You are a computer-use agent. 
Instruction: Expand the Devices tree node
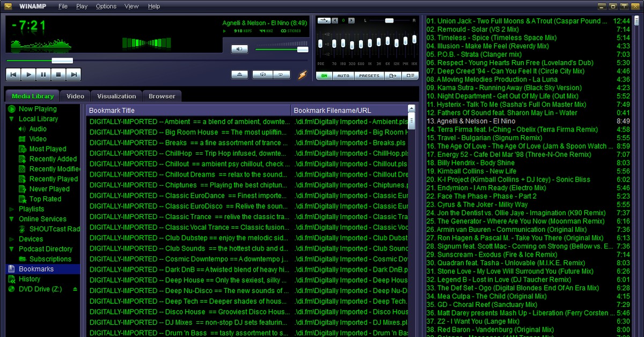point(12,239)
